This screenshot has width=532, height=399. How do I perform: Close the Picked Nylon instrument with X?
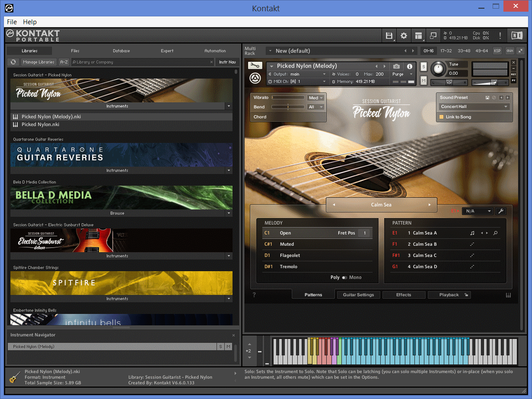(x=514, y=63)
